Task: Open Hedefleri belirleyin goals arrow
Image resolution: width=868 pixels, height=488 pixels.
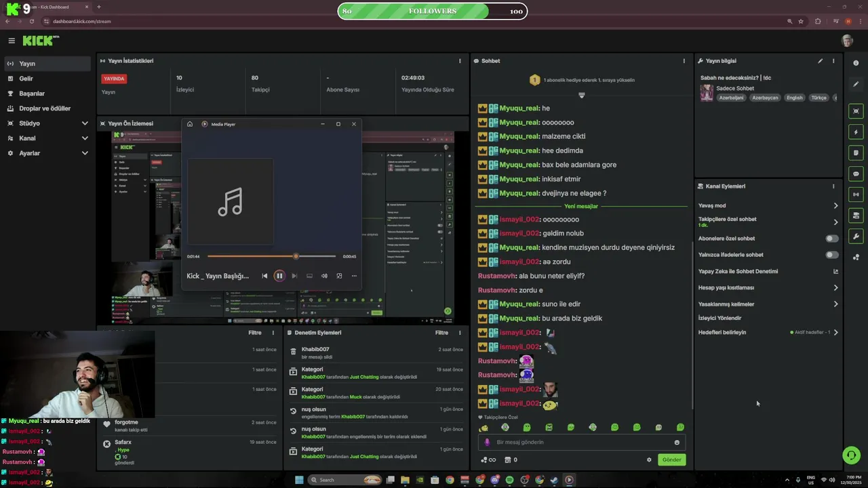Action: [x=835, y=333]
